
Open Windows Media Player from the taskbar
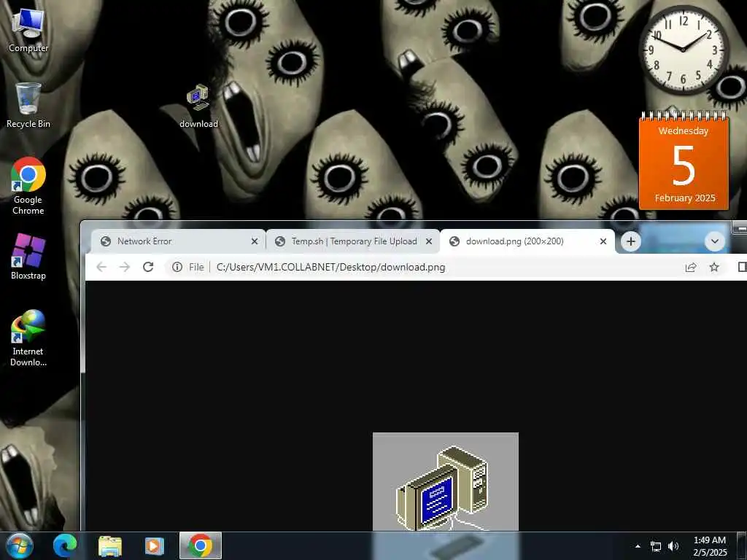tap(155, 545)
